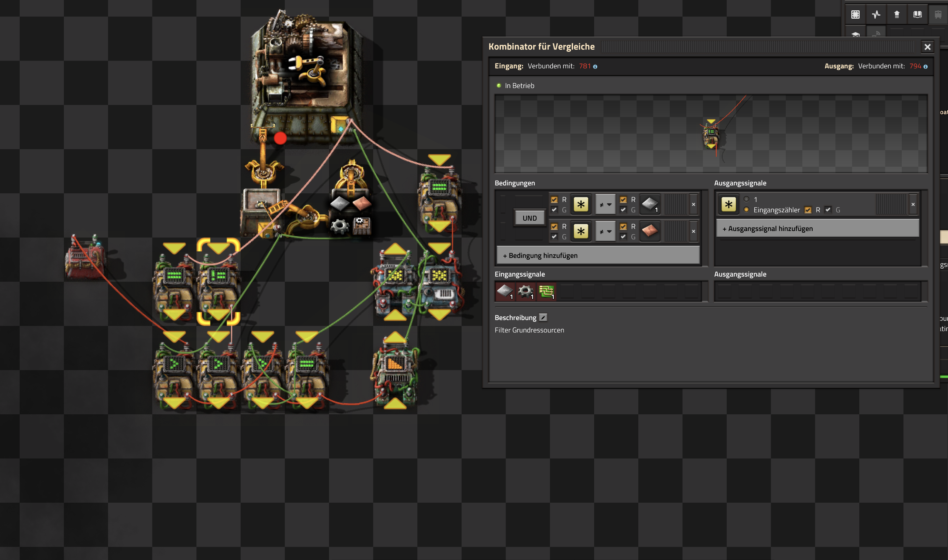
Task: Toggle red wire checkbox beside copper plate
Action: click(x=623, y=227)
